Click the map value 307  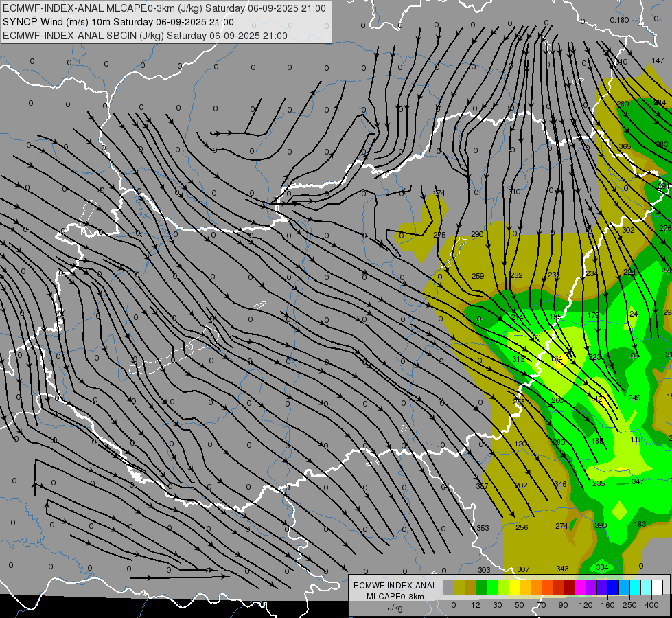[x=523, y=569]
